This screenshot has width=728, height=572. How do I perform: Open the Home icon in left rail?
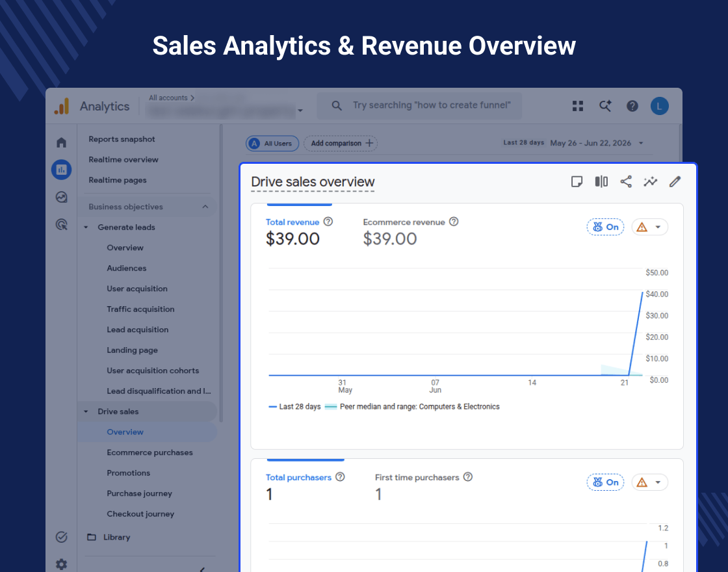[x=61, y=142]
